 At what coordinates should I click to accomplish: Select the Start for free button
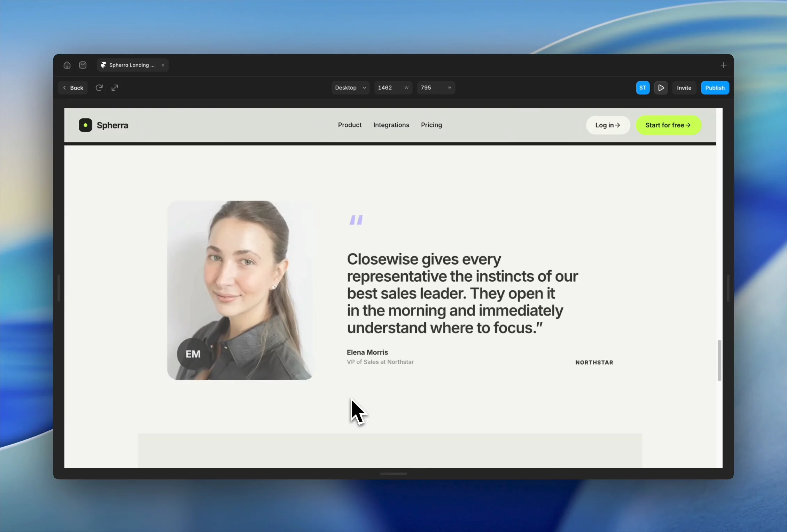tap(668, 125)
